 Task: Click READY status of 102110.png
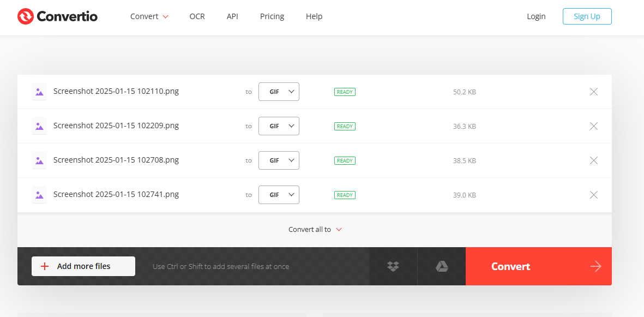pyautogui.click(x=345, y=92)
